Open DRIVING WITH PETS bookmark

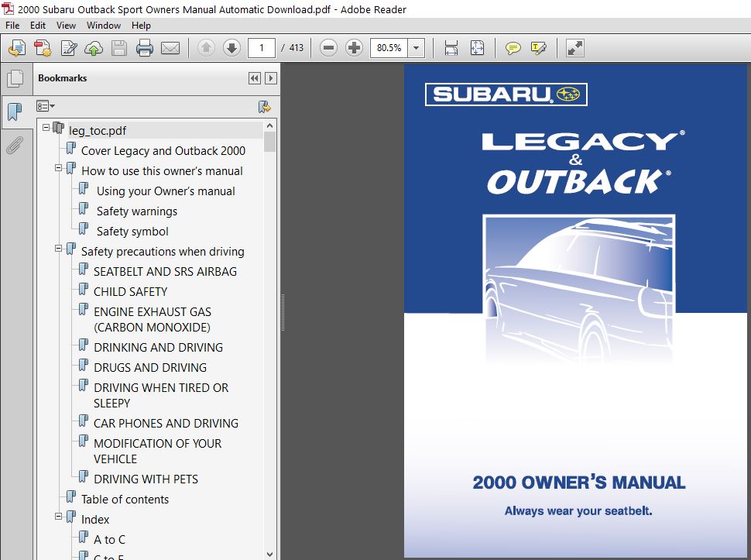click(x=146, y=479)
